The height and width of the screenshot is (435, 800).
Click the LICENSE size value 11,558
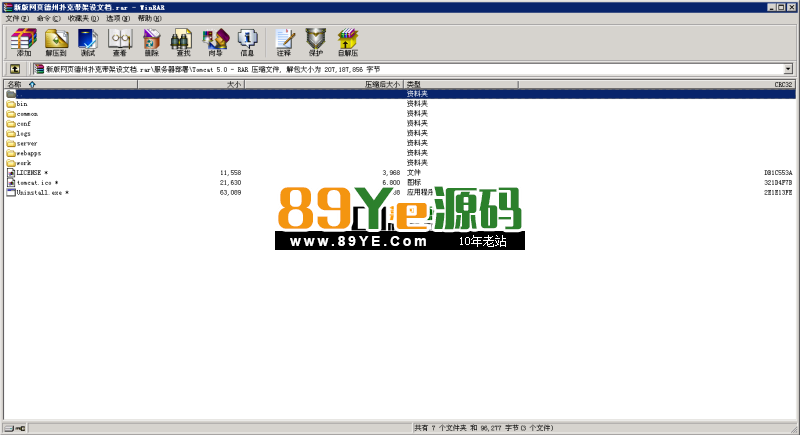(x=230, y=173)
